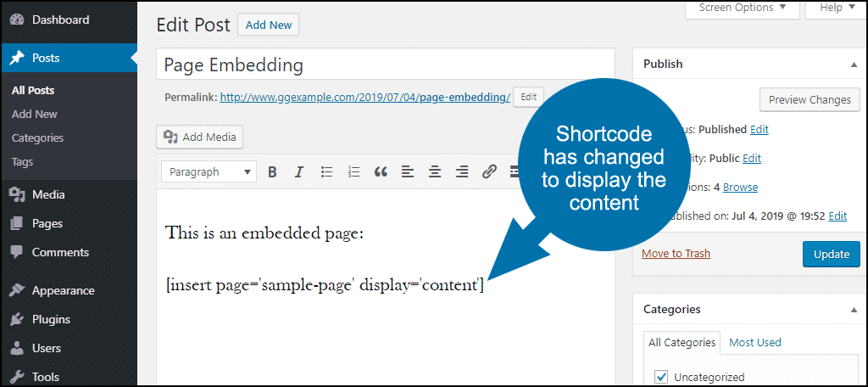Insert a numbered list
Screen dimensions: 868x387
click(x=353, y=172)
